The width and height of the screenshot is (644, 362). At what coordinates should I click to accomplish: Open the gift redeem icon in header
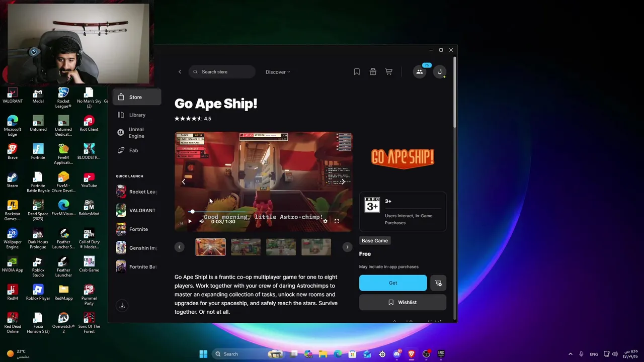(x=373, y=72)
